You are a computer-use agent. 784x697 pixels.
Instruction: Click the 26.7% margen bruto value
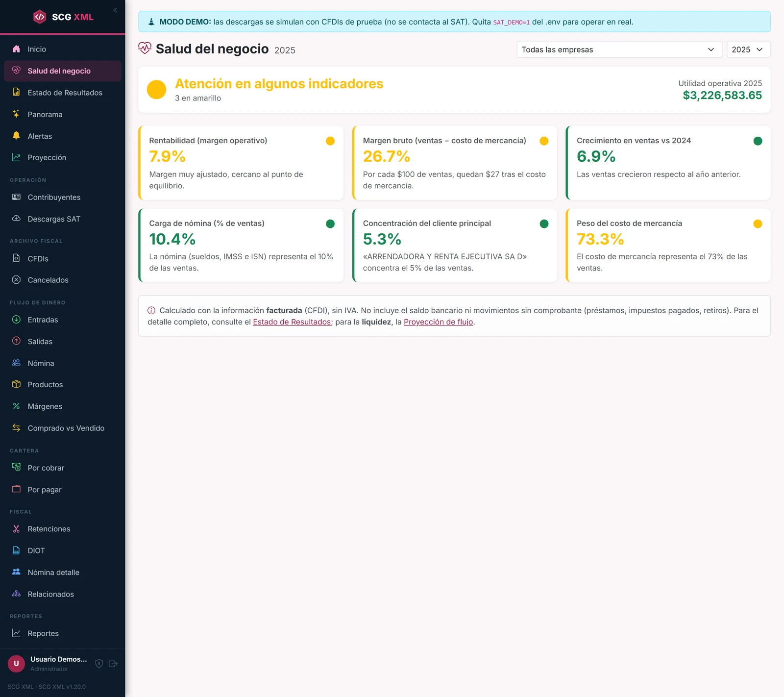[387, 156]
